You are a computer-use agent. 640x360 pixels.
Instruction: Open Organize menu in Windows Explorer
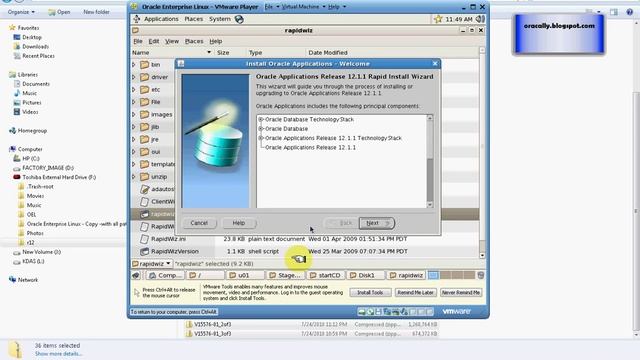click(21, 12)
